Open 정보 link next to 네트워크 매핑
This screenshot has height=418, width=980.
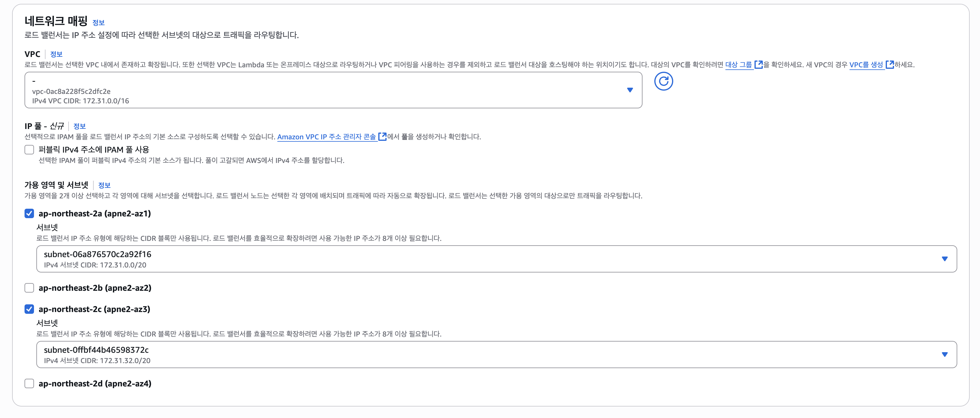tap(98, 23)
